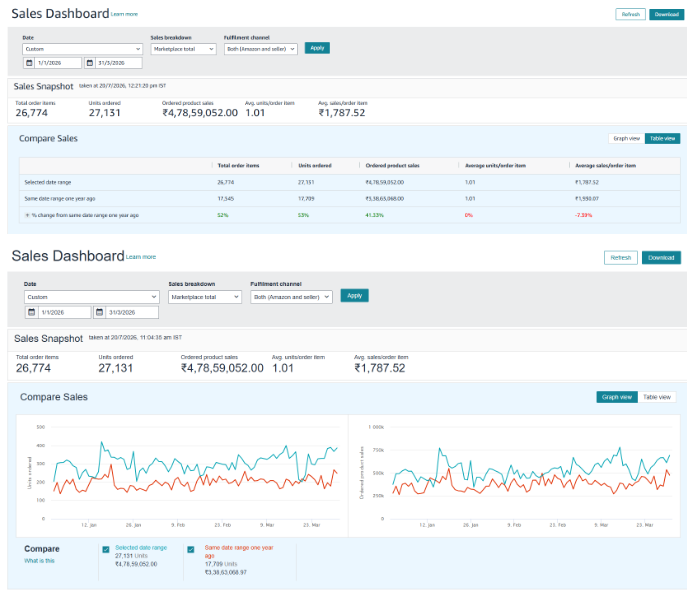Click the lower end date field 31/3/2026
The width and height of the screenshot is (694, 597).
[x=132, y=312]
